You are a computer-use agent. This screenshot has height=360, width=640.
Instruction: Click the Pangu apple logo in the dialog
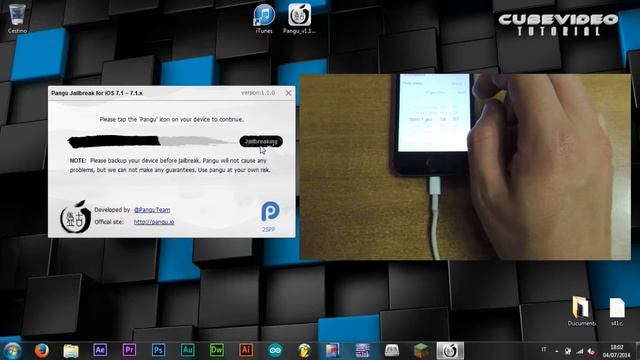[x=76, y=217]
